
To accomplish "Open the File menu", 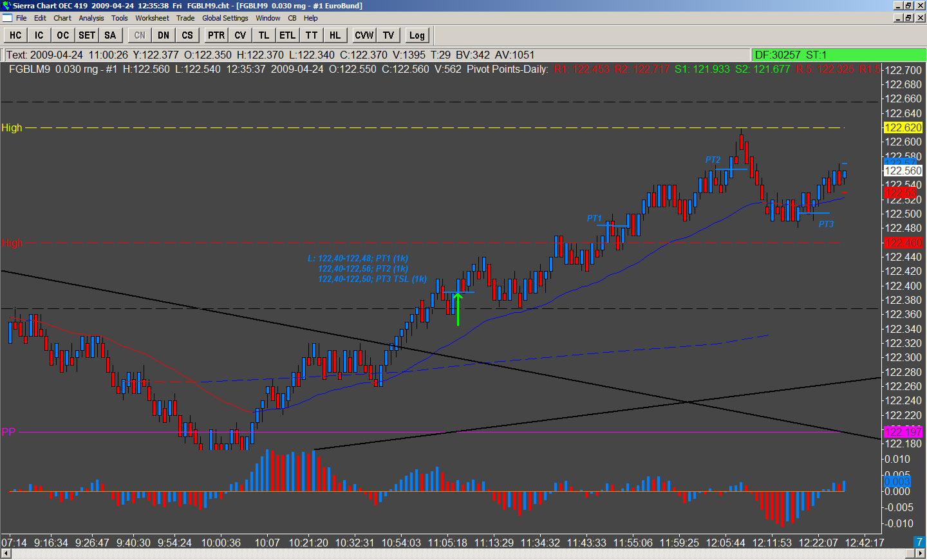I will [x=21, y=18].
